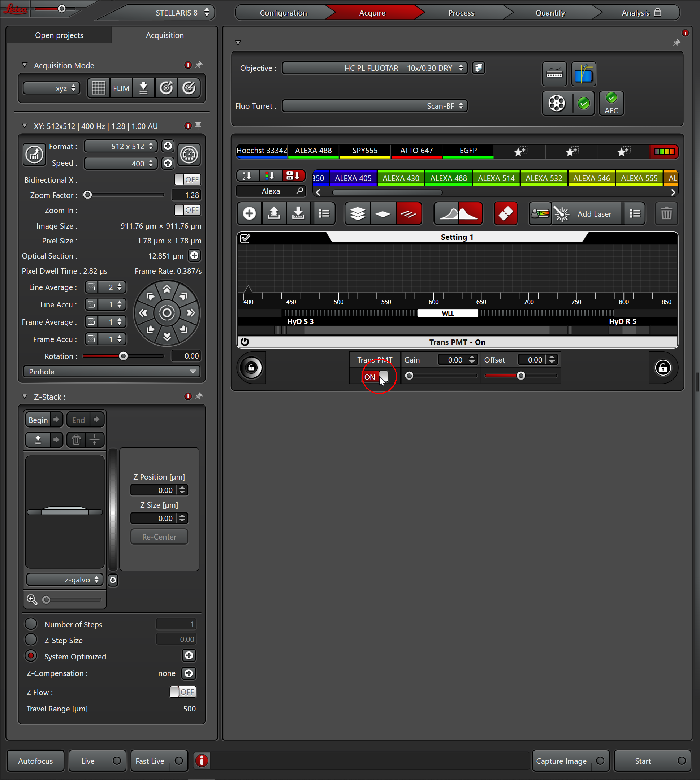This screenshot has height=780, width=700.
Task: Open the Format 512 x 512 dropdown
Action: (x=121, y=146)
